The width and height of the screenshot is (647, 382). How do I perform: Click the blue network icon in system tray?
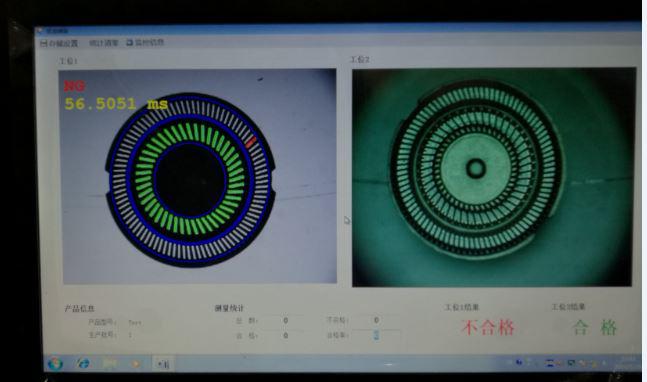pyautogui.click(x=519, y=362)
